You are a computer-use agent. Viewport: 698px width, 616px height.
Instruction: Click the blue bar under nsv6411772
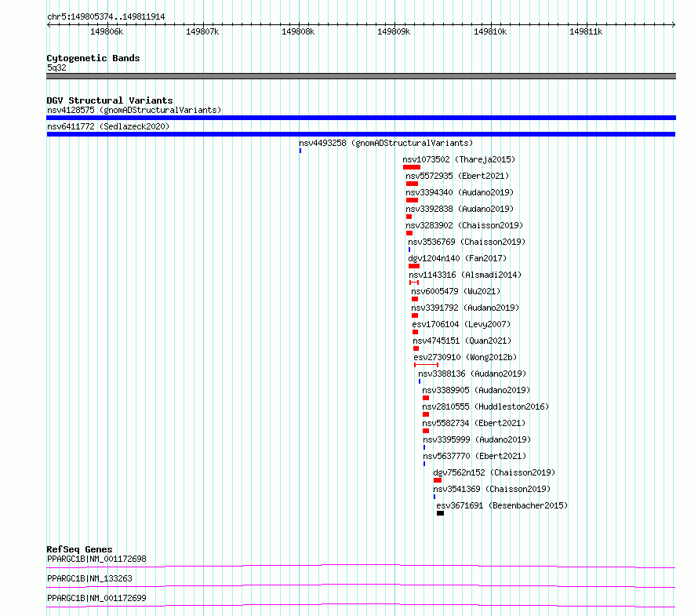[x=361, y=134]
